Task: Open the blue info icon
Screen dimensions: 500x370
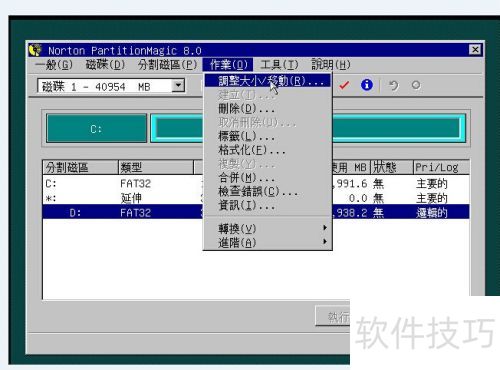Action: click(x=367, y=85)
